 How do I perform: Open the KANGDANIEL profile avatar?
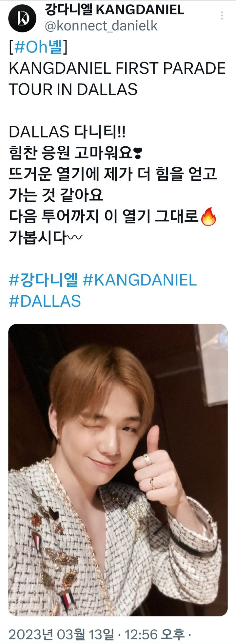[23, 18]
